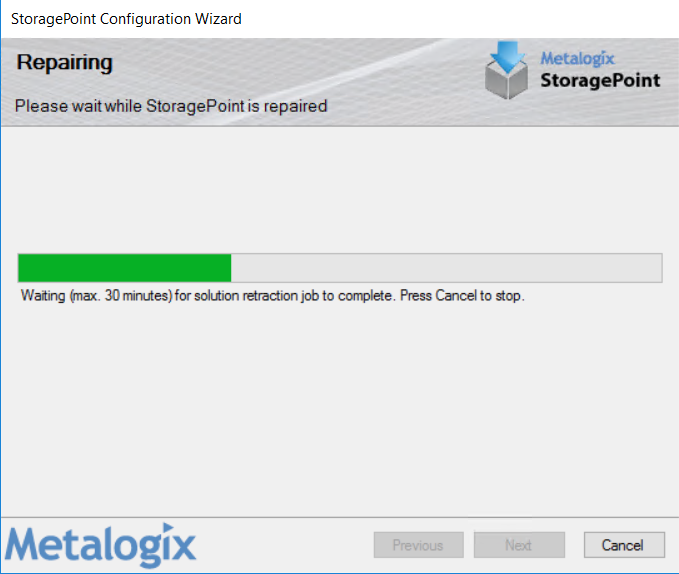679x574 pixels.
Task: Click the StoragePoint product name in the header
Action: (x=600, y=81)
